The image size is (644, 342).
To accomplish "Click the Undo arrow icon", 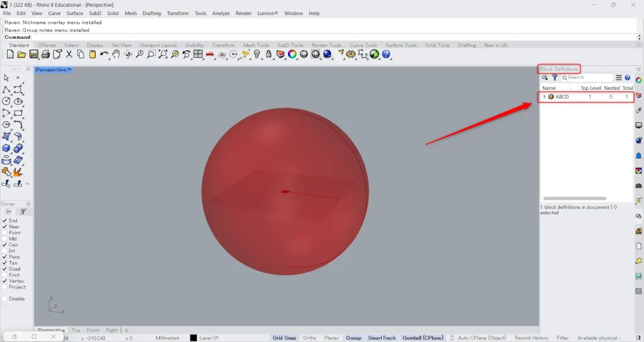I will pos(104,55).
